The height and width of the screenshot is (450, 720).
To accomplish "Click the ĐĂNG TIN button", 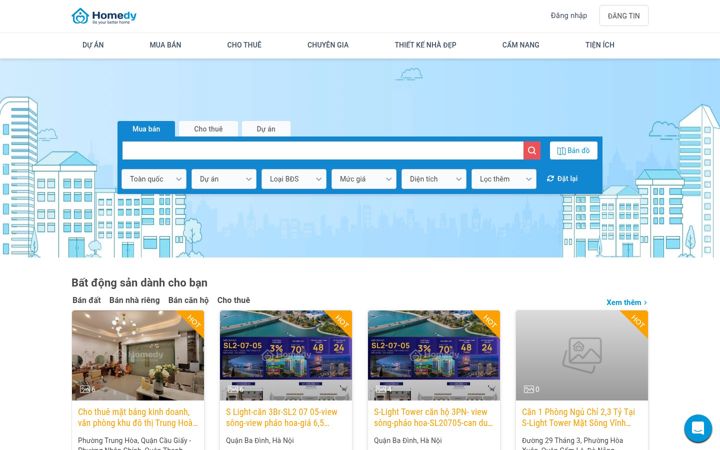I will 624,16.
